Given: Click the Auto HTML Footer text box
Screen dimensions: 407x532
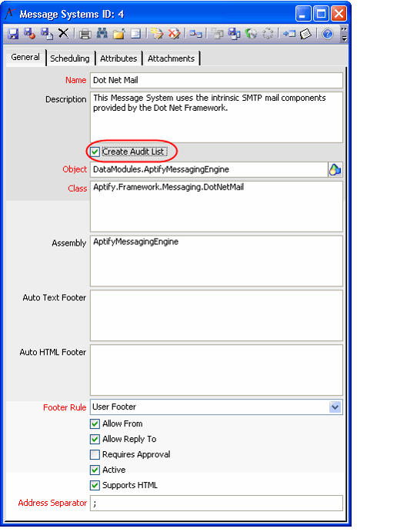Looking at the screenshot, I should pyautogui.click(x=216, y=370).
